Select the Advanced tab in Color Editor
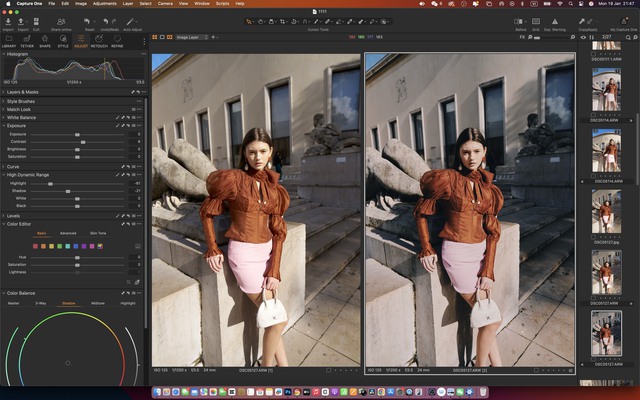This screenshot has height=400, width=640. [x=68, y=233]
